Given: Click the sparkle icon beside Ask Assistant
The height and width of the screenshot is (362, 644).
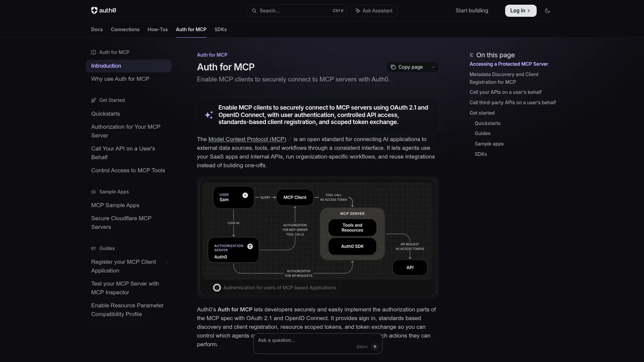Looking at the screenshot, I should point(358,11).
